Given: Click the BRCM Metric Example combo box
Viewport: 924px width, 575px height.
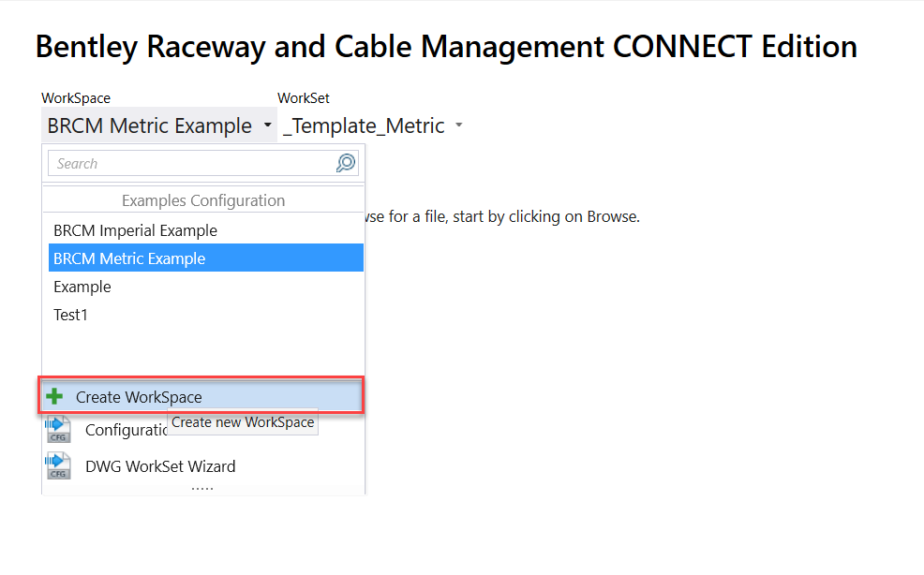Looking at the screenshot, I should pyautogui.click(x=159, y=125).
